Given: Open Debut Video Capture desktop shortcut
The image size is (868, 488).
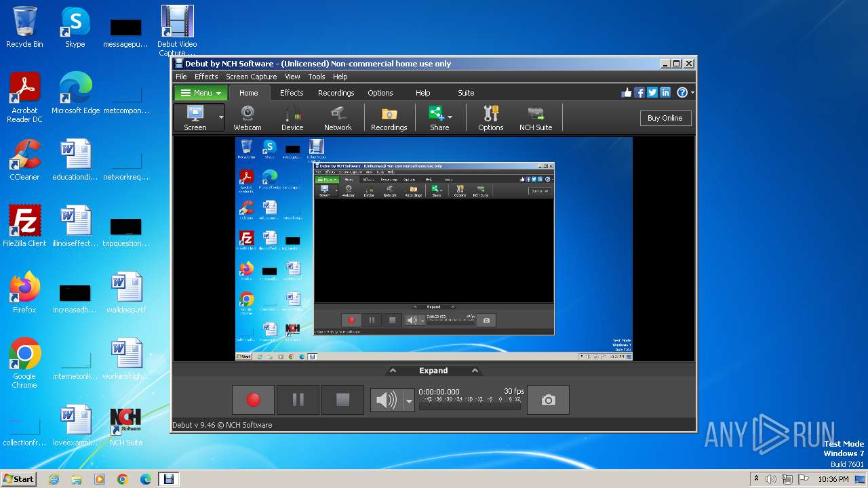Looking at the screenshot, I should click(x=177, y=30).
